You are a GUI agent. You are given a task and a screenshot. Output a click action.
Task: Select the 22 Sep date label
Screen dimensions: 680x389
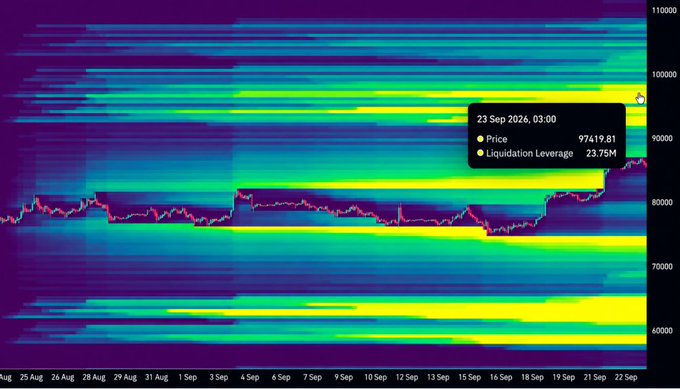(x=626, y=377)
